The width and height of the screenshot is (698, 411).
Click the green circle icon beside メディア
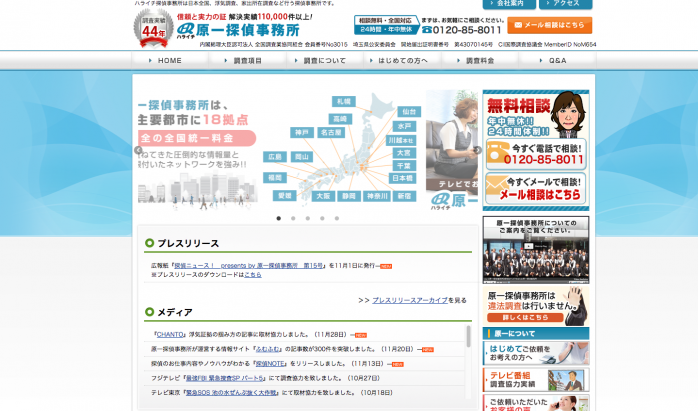pyautogui.click(x=150, y=312)
